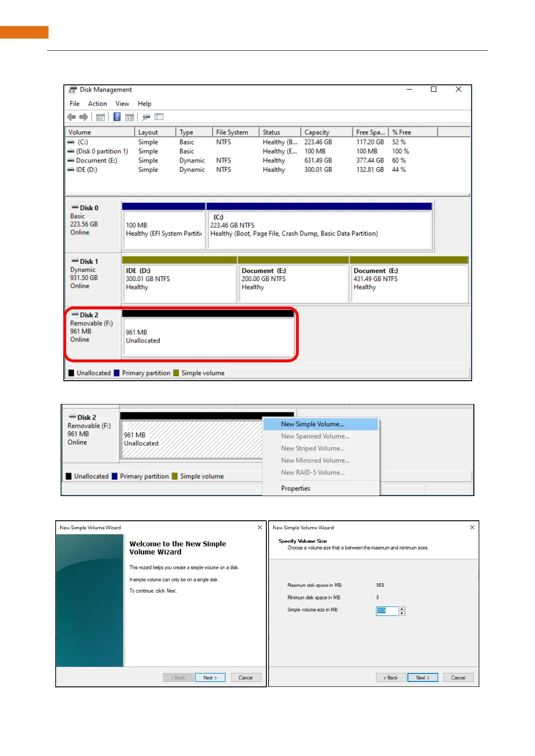Click the Disk 2 icon inside the red highlighted area

tap(75, 315)
